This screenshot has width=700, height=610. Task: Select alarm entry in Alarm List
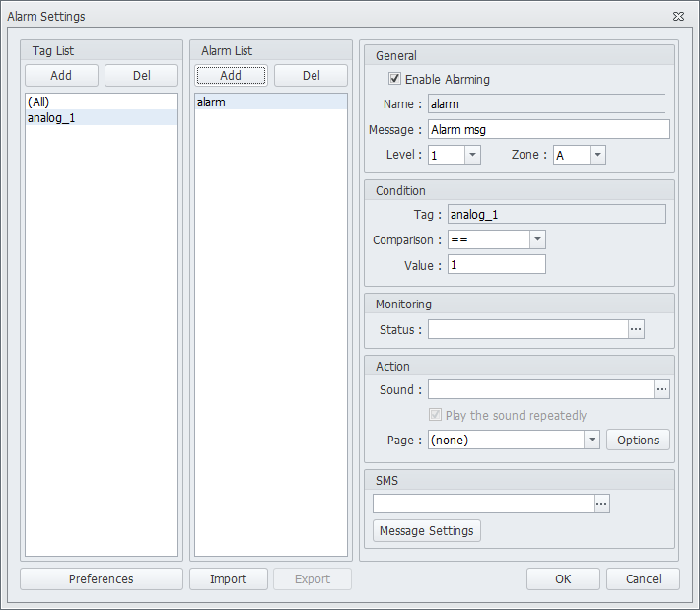(x=270, y=102)
